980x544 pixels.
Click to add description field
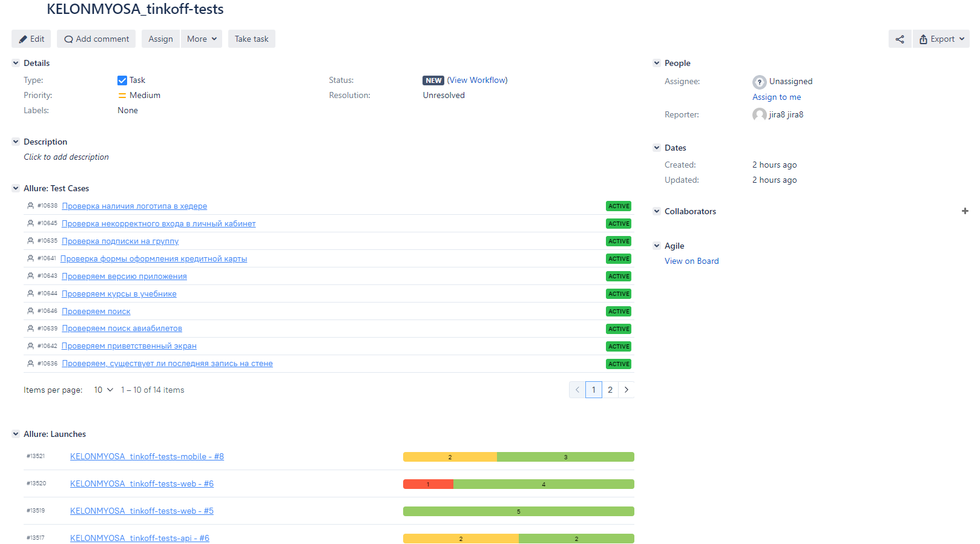point(67,157)
